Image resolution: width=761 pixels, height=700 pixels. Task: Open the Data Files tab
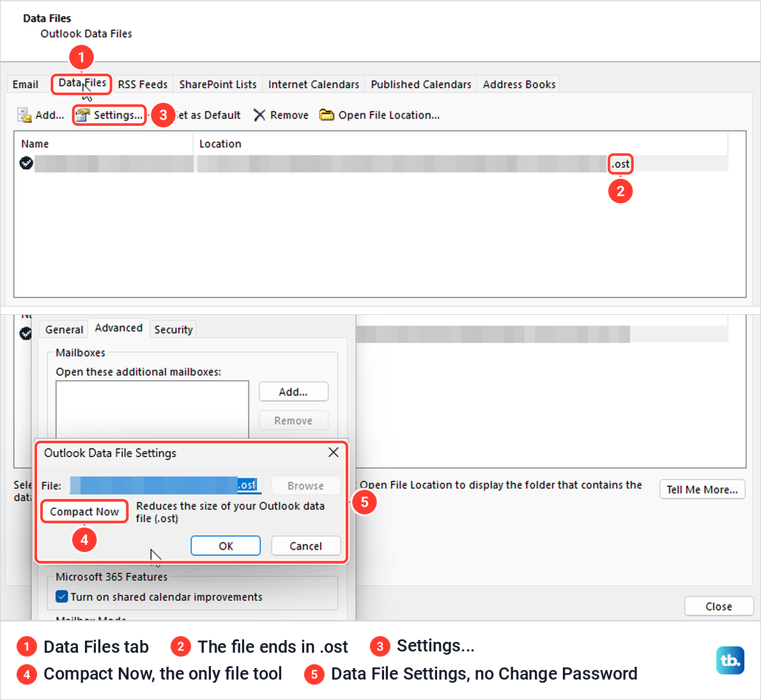click(x=82, y=84)
